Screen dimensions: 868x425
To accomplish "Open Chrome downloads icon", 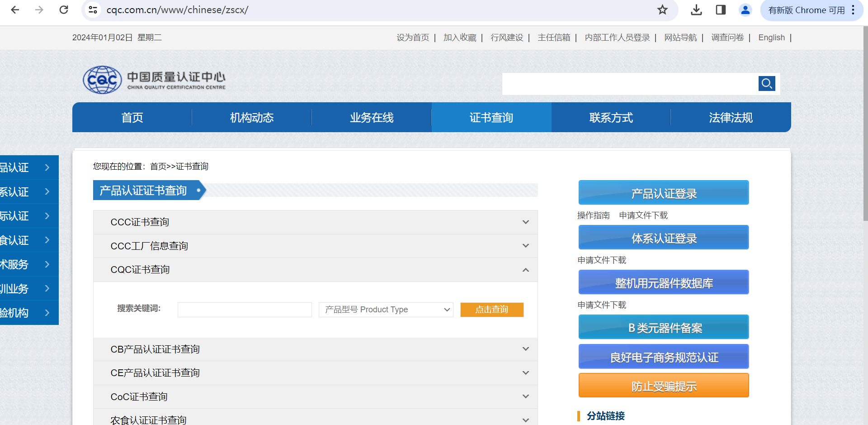I will click(x=696, y=10).
